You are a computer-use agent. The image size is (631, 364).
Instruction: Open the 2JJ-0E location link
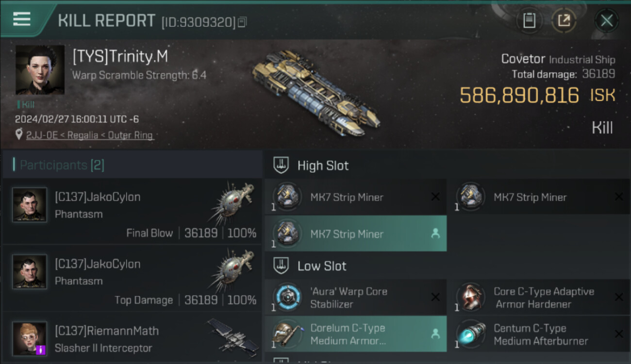90,135
